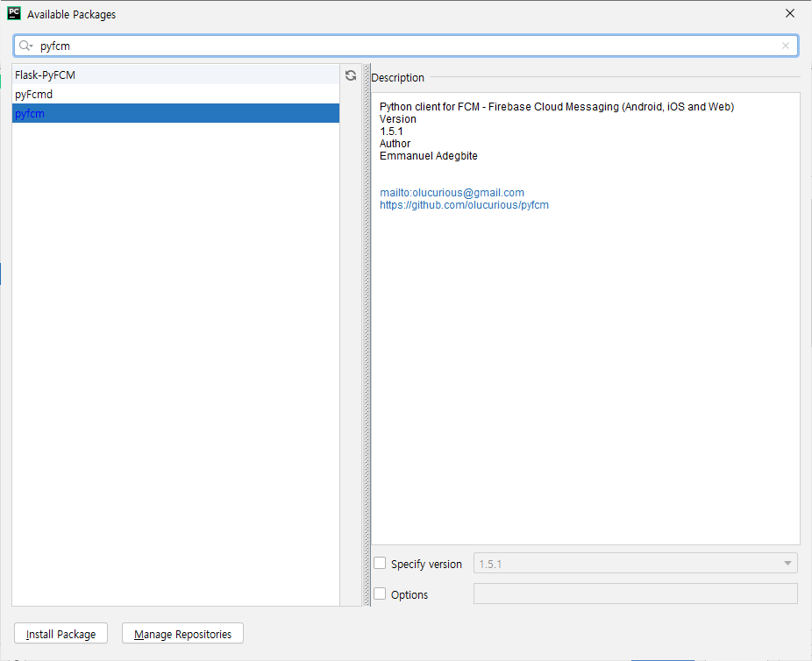Click the description text about Firebase Cloud Messaging
The image size is (812, 661).
click(x=557, y=107)
